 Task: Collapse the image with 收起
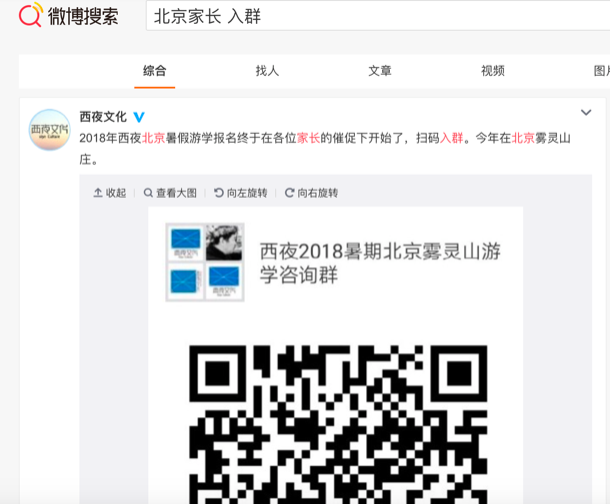point(110,193)
